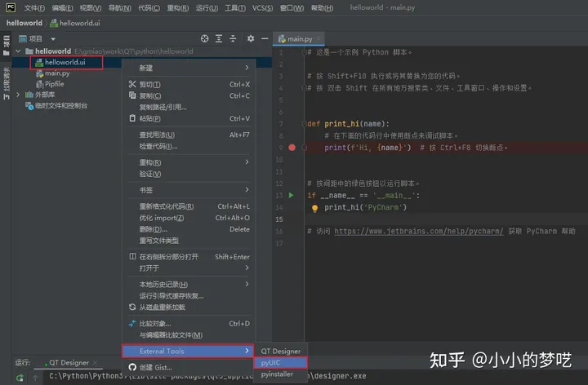This screenshot has height=385, width=588.
Task: Click the locate-in-project target icon
Action: [204, 38]
